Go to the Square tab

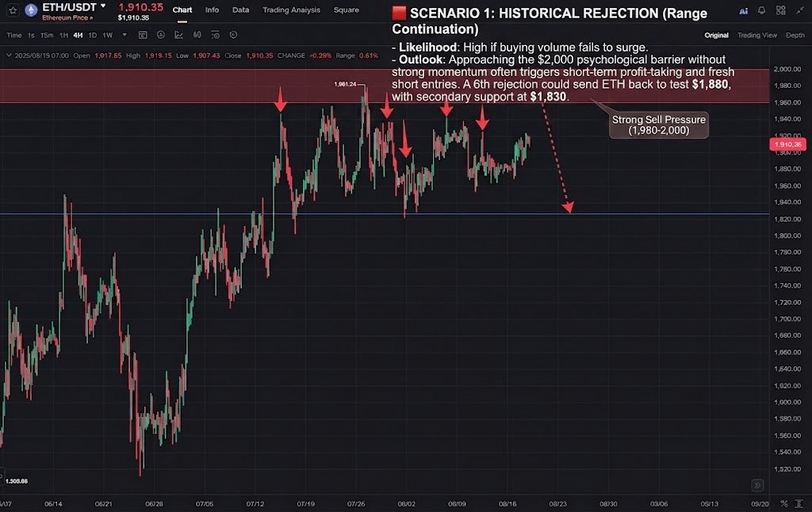tap(346, 10)
